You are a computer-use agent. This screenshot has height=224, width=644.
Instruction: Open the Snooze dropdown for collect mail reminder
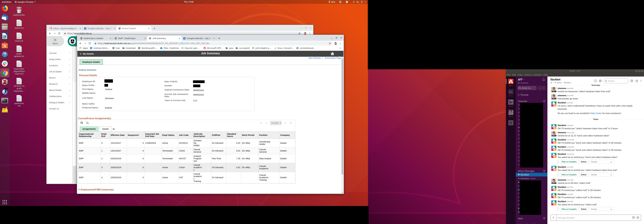tap(601, 209)
